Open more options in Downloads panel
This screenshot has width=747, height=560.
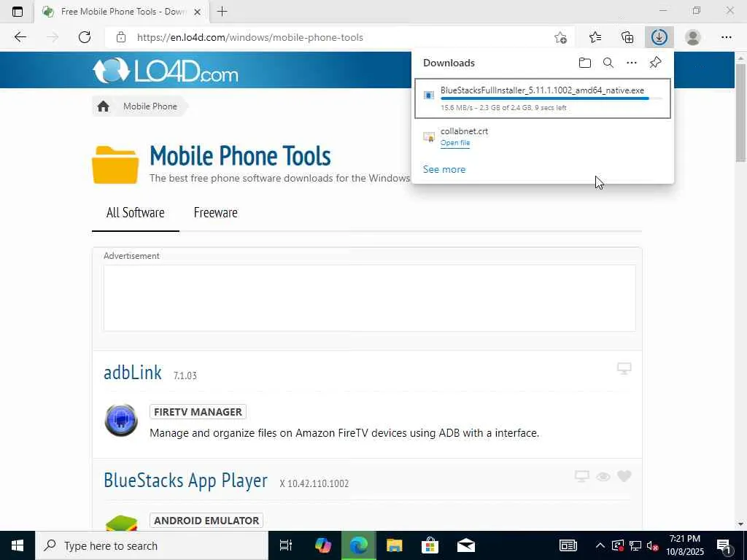pyautogui.click(x=632, y=63)
